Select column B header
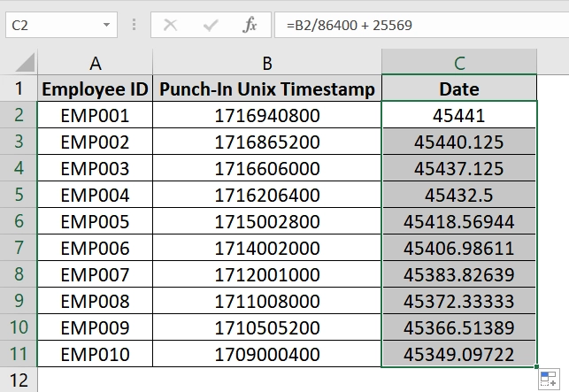The width and height of the screenshot is (569, 392). [x=267, y=63]
